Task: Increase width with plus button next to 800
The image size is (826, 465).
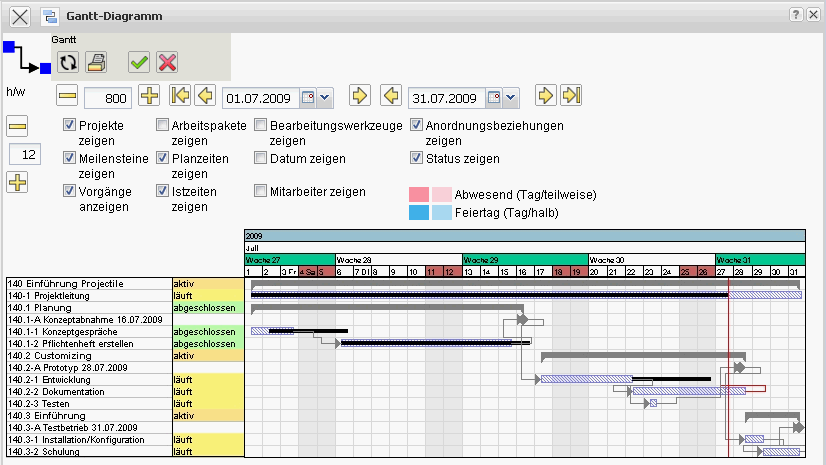Action: click(x=149, y=96)
